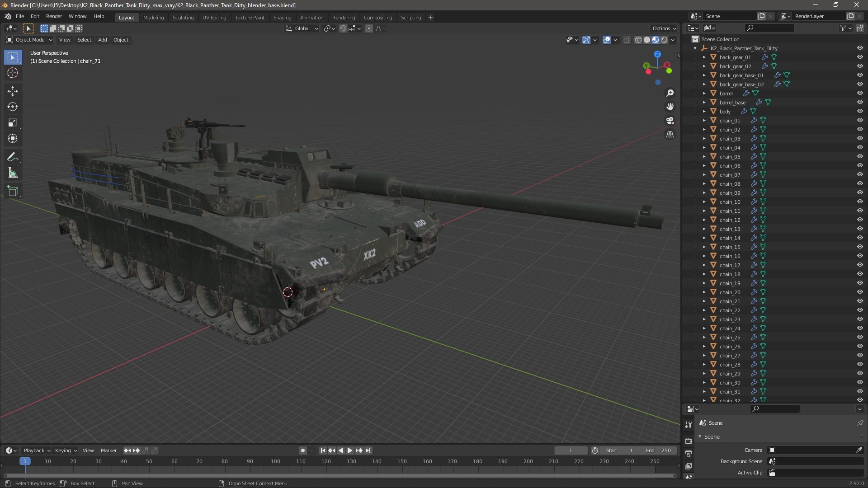Expand back_gear_01 tree item

704,57
